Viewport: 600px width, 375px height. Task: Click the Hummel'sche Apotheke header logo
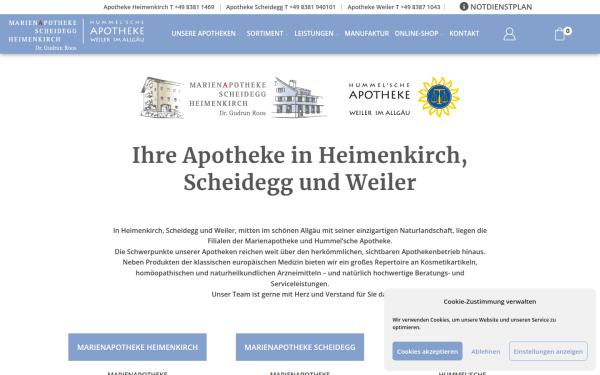point(117,31)
